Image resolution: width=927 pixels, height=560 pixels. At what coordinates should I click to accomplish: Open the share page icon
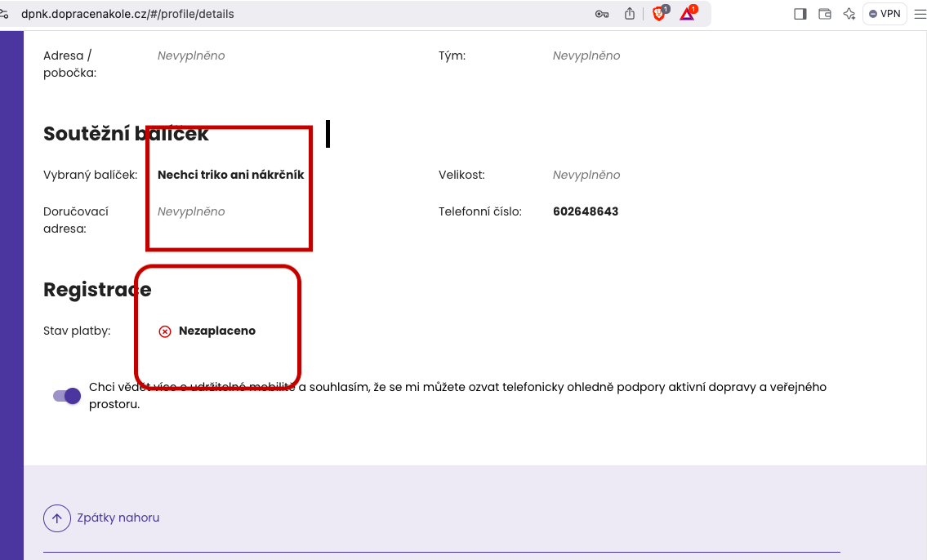630,14
